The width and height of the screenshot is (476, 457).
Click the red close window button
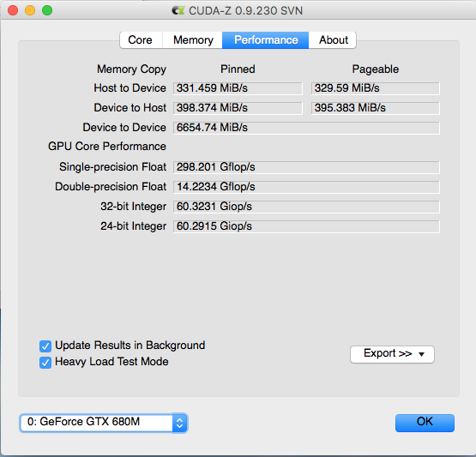(x=13, y=10)
